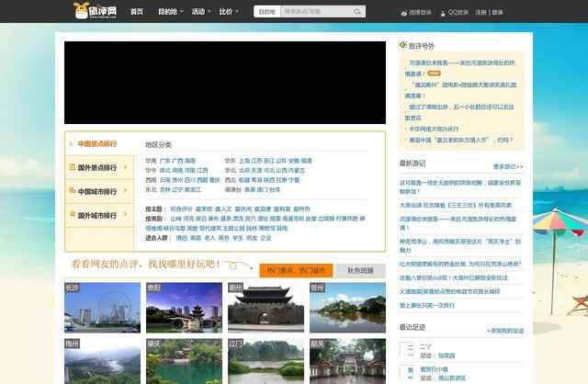Image resolution: width=588 pixels, height=384 pixels.
Task: Click the Weibo login icon
Action: [x=404, y=12]
